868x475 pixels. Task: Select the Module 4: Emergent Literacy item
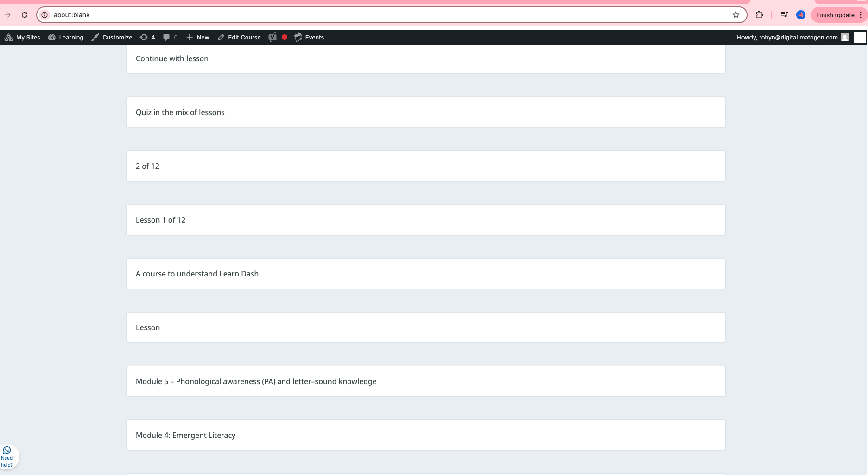425,435
